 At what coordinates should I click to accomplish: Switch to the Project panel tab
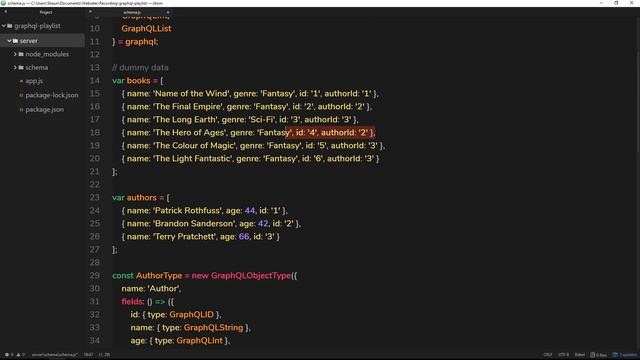tap(46, 12)
